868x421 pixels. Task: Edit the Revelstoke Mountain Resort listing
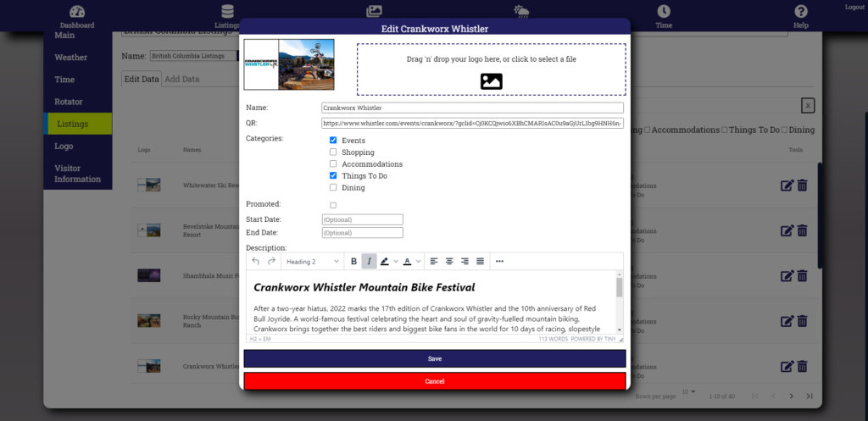pos(787,230)
